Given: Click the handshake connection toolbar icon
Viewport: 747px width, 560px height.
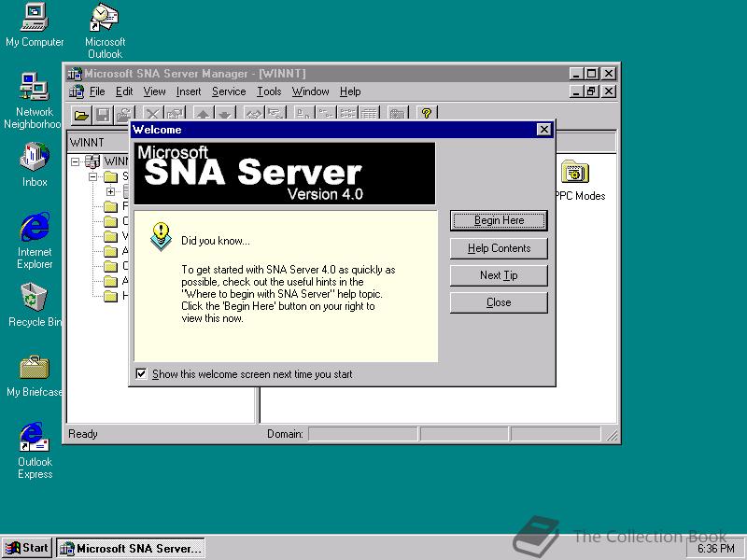Looking at the screenshot, I should pos(254,114).
